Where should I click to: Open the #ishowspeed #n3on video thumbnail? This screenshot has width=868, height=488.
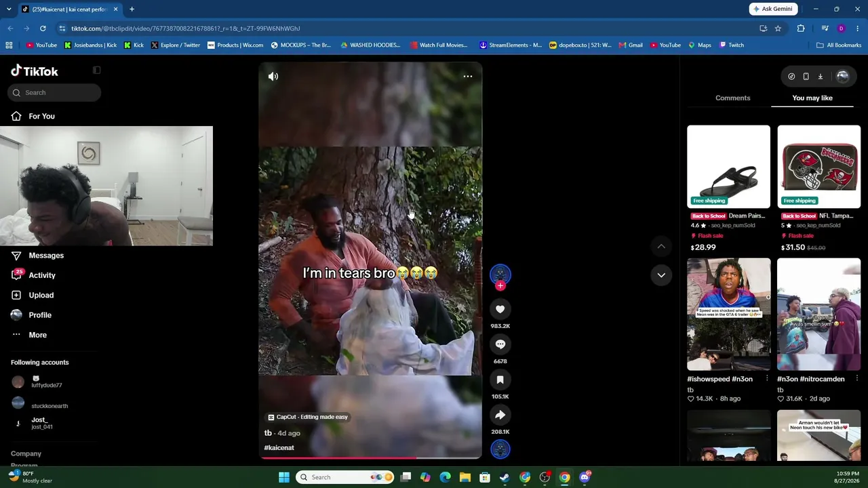click(x=728, y=314)
